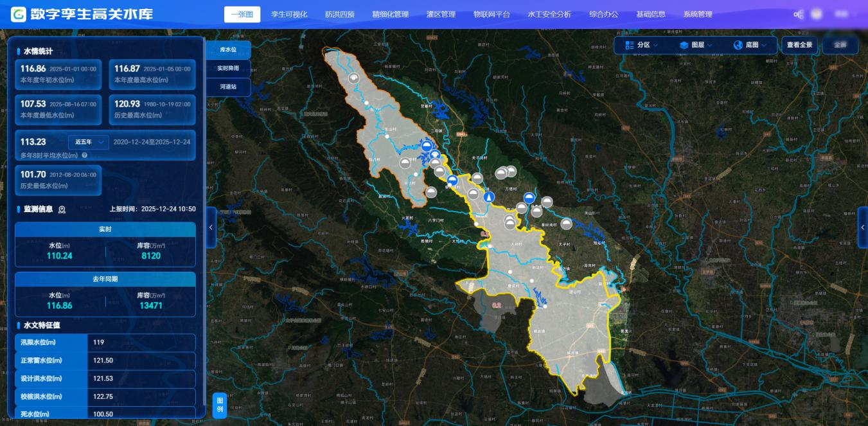Toggle the 河道站 map layer button

228,86
